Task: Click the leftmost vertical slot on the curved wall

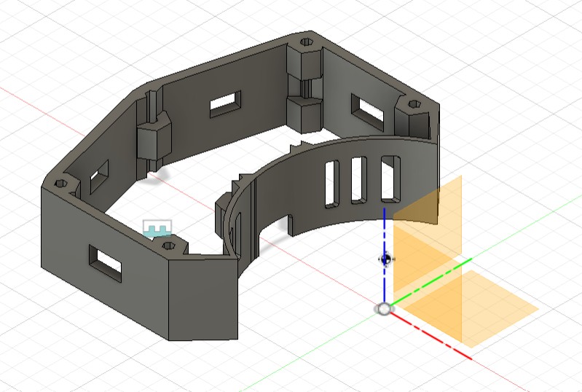Action: [x=332, y=182]
